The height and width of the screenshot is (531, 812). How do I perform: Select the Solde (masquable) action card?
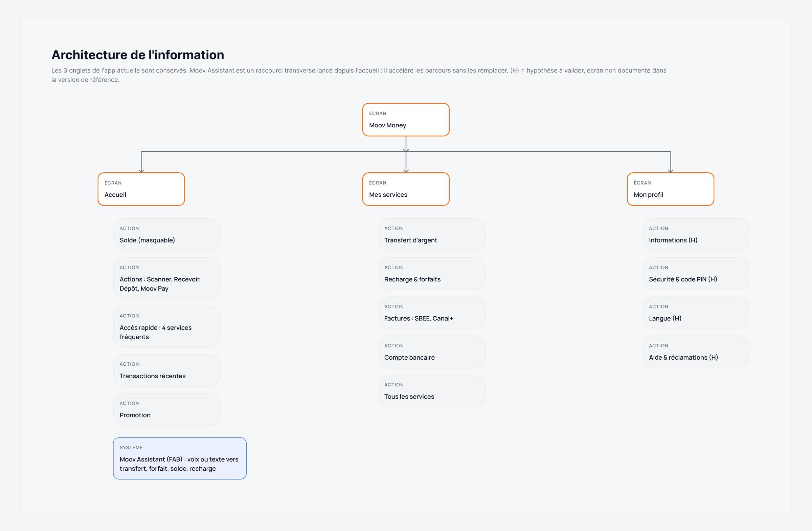167,235
